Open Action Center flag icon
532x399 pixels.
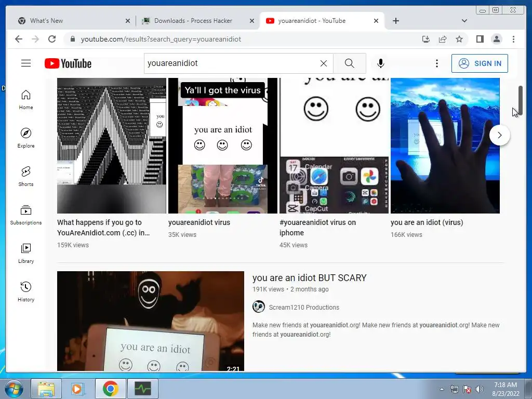[x=467, y=389]
